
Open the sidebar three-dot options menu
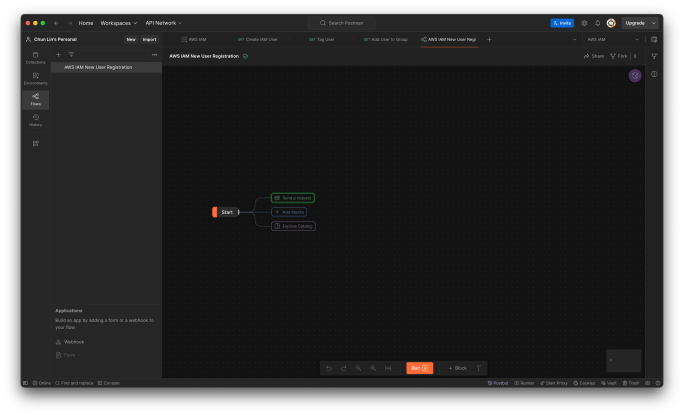154,55
